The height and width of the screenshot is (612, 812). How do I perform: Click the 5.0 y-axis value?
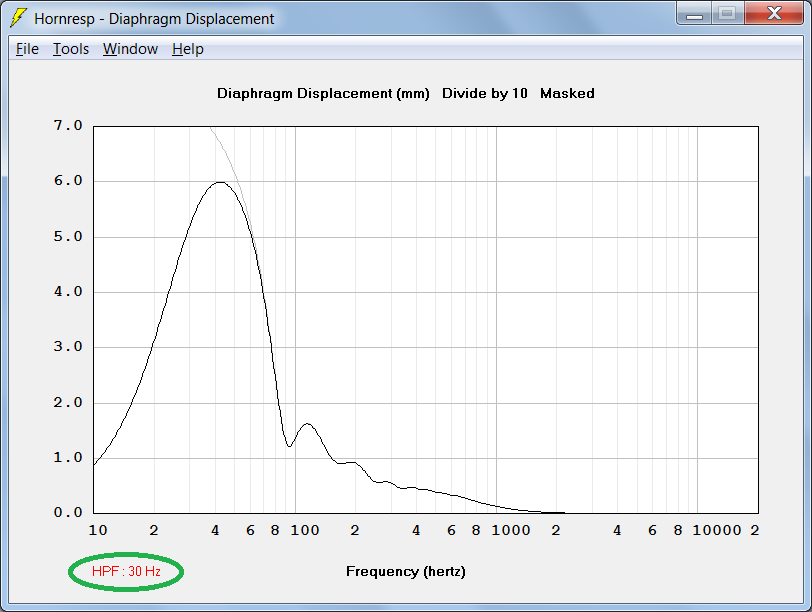pyautogui.click(x=68, y=237)
